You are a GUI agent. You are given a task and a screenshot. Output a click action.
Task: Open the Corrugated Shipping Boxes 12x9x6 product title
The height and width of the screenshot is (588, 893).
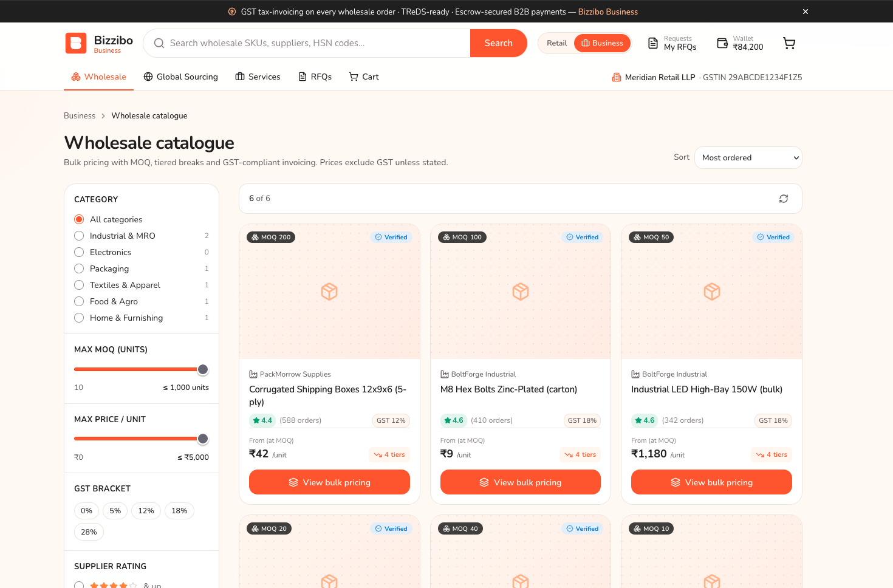[328, 395]
